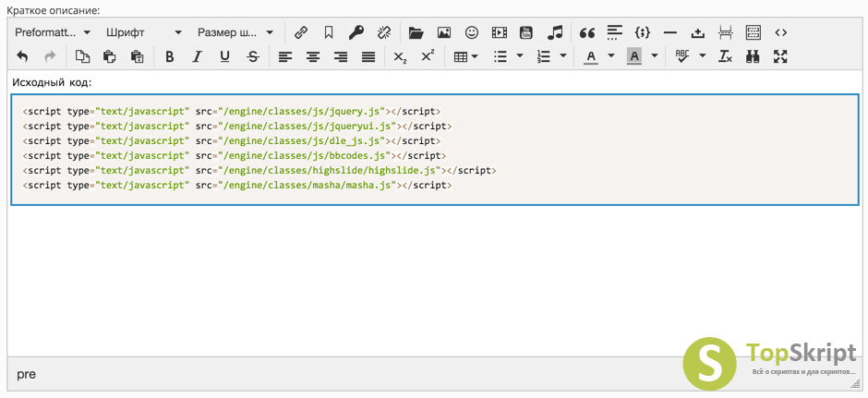Open background color palette arrow
The image size is (868, 398).
(x=655, y=56)
